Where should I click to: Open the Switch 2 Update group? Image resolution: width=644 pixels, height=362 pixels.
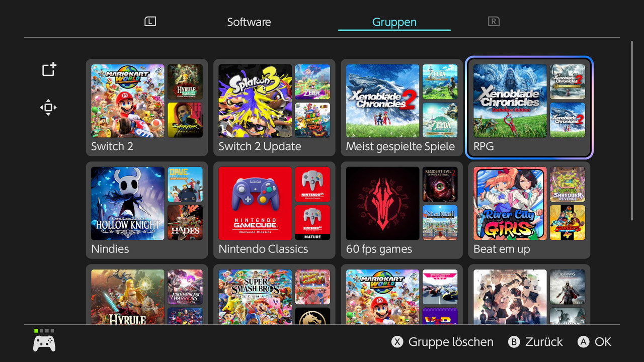point(274,108)
